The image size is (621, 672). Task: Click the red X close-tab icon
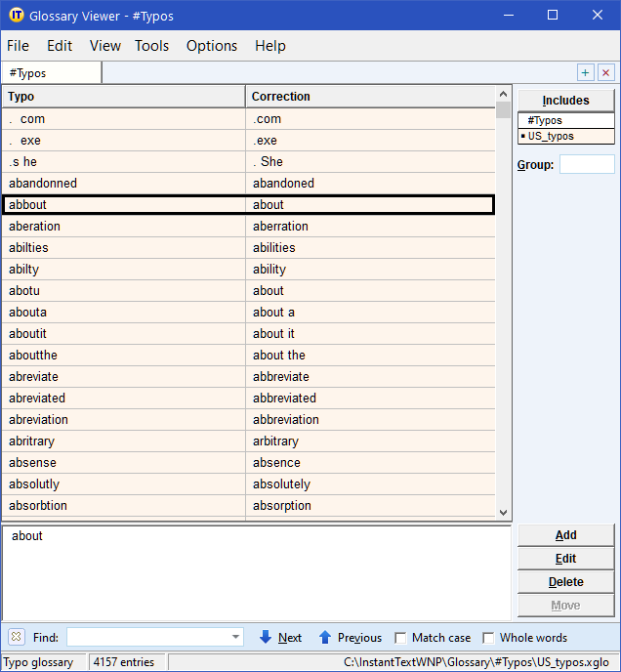click(x=605, y=73)
